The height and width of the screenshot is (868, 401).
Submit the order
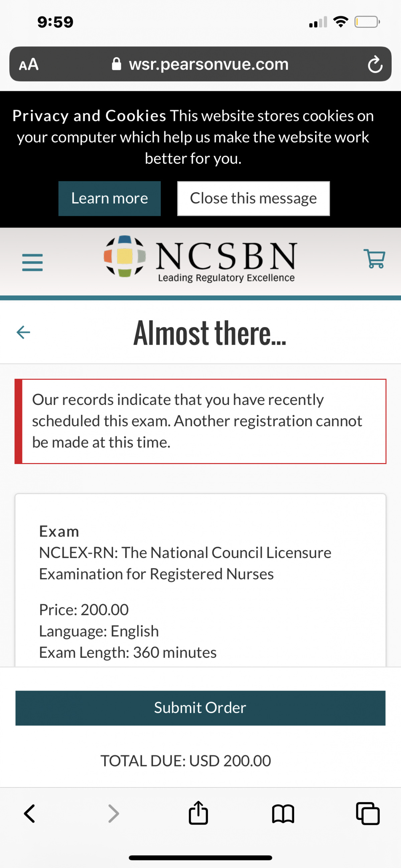200,708
